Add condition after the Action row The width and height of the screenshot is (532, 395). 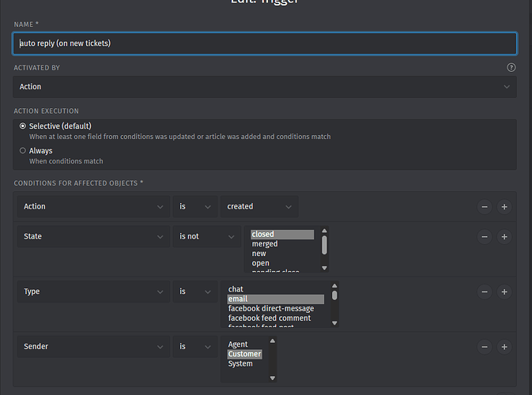pos(504,207)
